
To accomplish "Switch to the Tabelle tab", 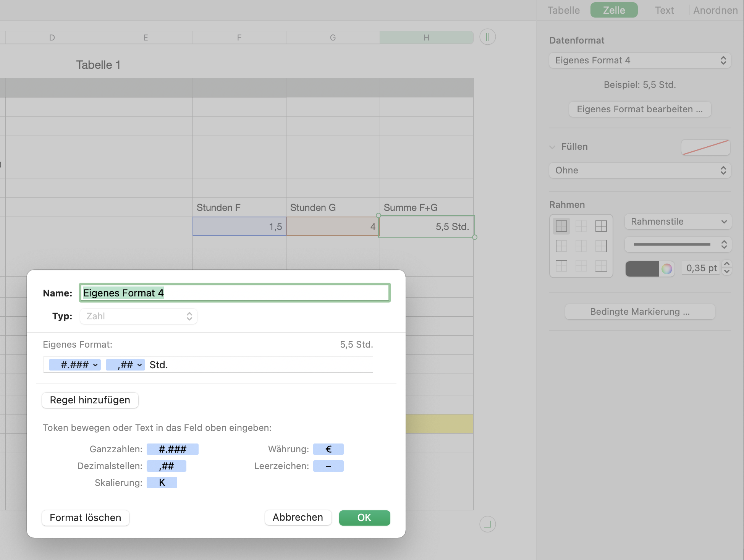I will pos(563,10).
